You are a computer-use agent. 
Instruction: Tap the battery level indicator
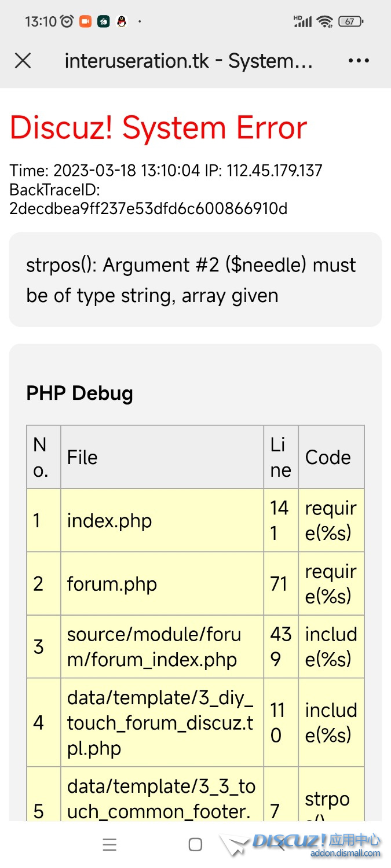(350, 22)
